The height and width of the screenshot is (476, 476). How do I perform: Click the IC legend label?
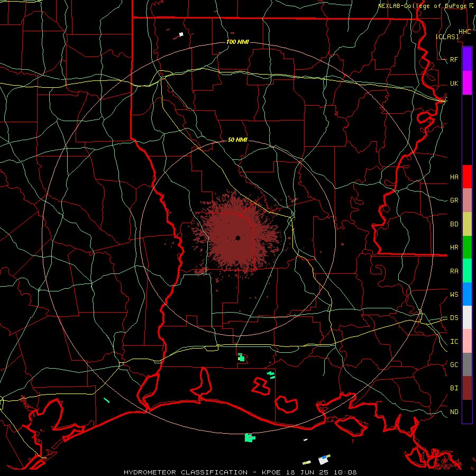[x=454, y=342]
